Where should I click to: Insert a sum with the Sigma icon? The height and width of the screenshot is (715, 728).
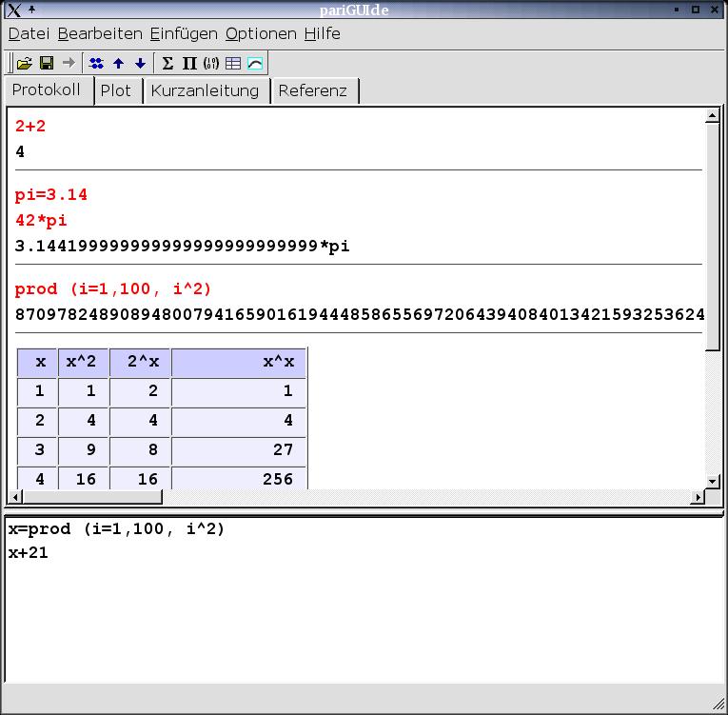click(167, 64)
